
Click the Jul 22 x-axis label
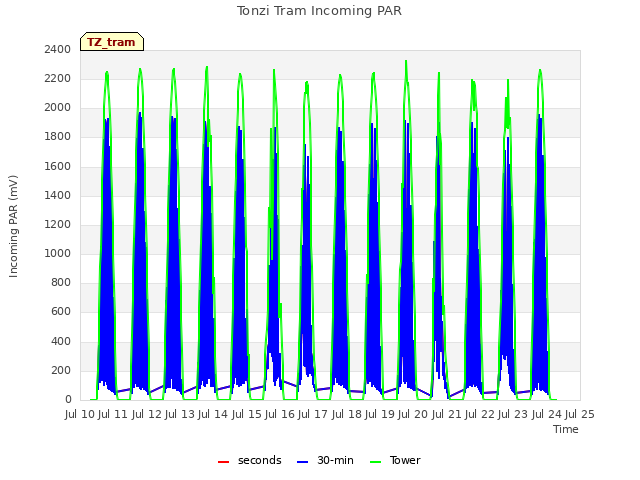(x=480, y=415)
